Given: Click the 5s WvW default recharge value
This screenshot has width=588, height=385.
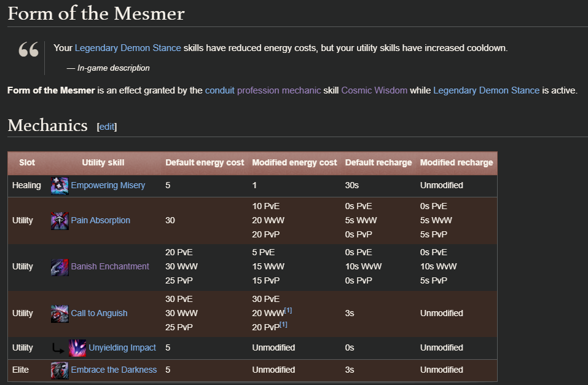Looking at the screenshot, I should pos(361,220).
